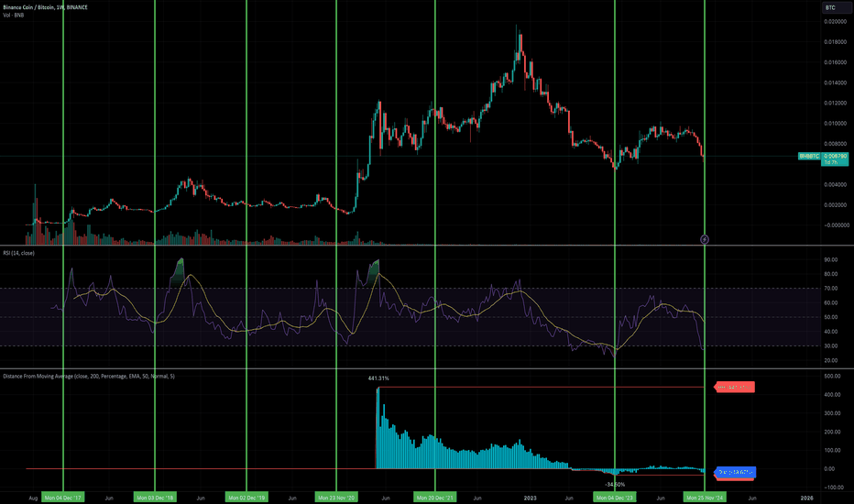Click the BNBBTC symbol tag on price axis
Image resolution: width=854 pixels, height=504 pixels.
pyautogui.click(x=809, y=156)
